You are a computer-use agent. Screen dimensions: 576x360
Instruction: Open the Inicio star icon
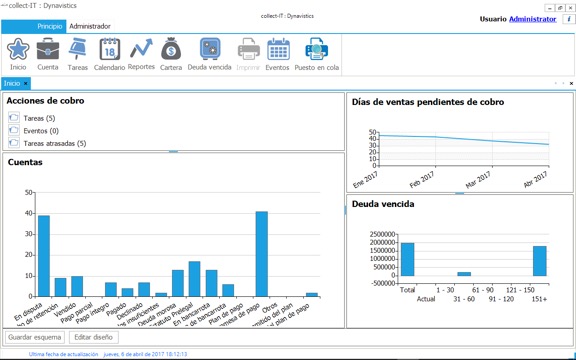18,49
